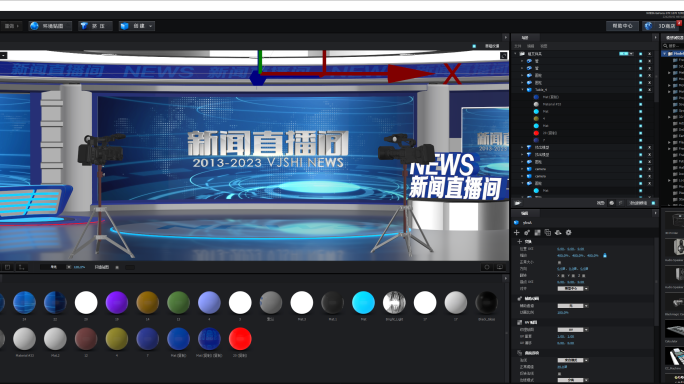Click the blue T-shaped extrude toolbar button
Image resolution: width=684 pixels, height=384 pixels.
point(95,26)
